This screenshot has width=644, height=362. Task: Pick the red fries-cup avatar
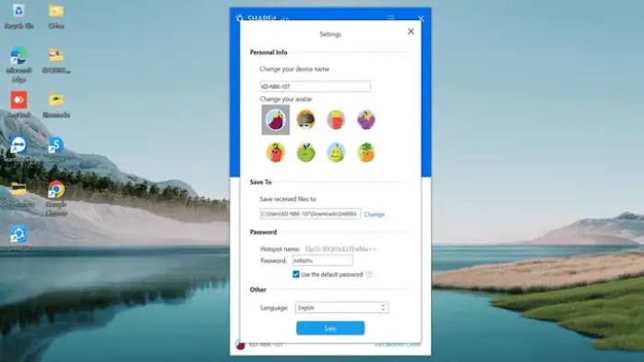pos(336,119)
